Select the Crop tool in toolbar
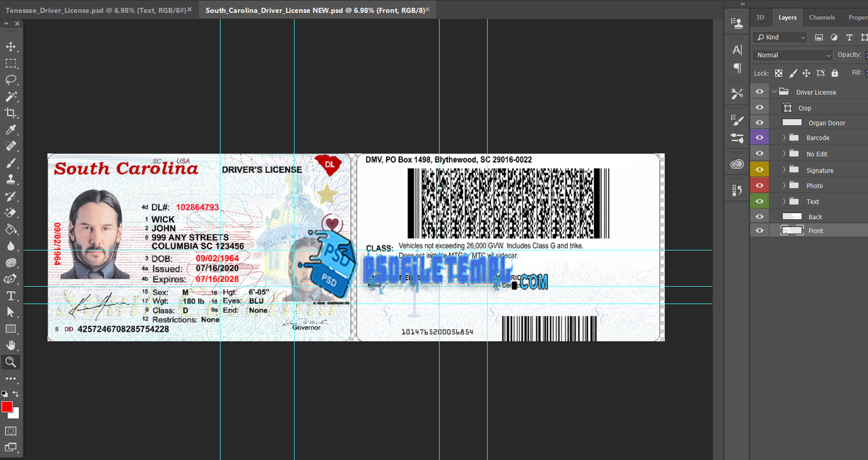The height and width of the screenshot is (460, 868). pyautogui.click(x=11, y=113)
